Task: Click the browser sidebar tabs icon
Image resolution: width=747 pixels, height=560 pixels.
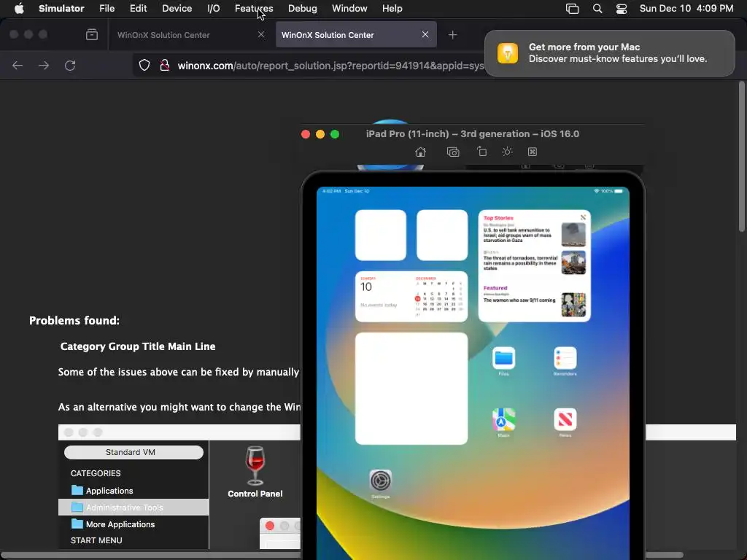Action: click(92, 35)
